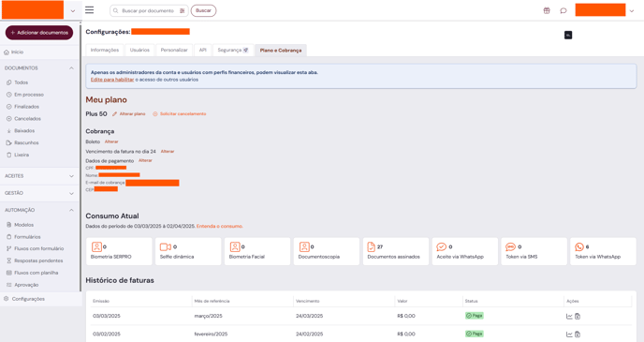Open the gift icon in header
Screen dimensions: 644x342
(x=547, y=10)
